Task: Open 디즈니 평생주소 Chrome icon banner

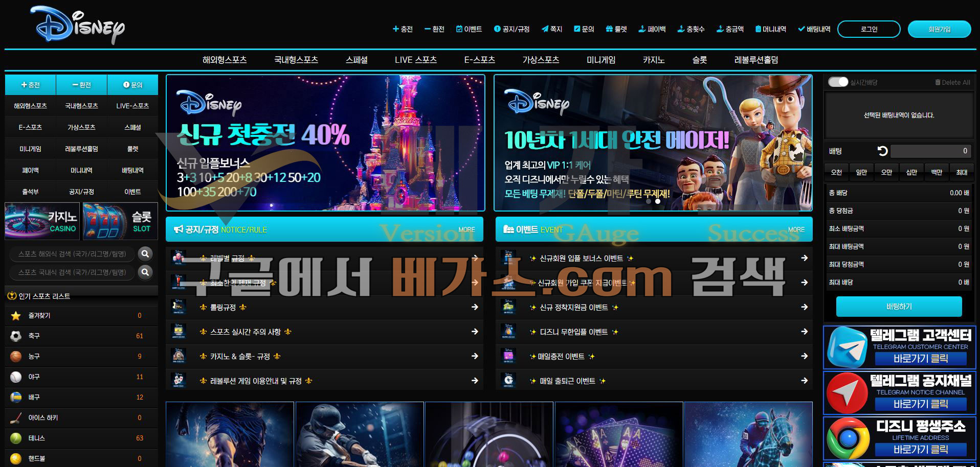Action: (x=900, y=438)
